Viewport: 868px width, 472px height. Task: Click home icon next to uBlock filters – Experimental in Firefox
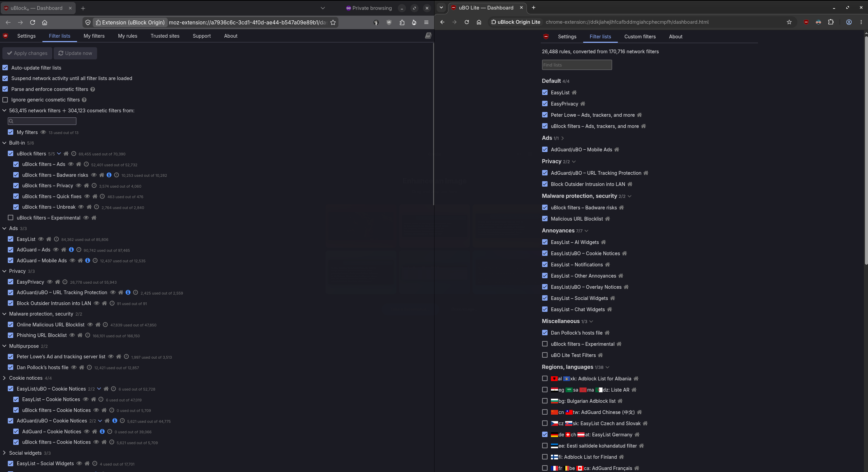coord(94,218)
